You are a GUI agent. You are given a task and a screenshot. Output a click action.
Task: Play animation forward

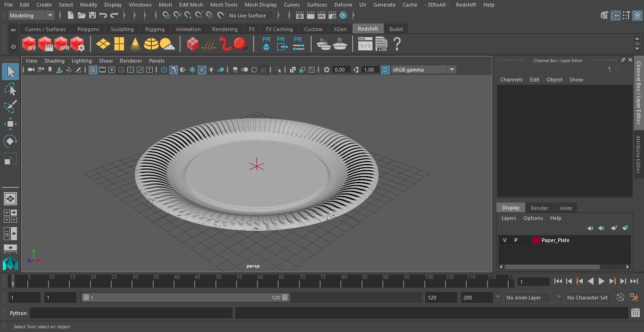pyautogui.click(x=601, y=281)
